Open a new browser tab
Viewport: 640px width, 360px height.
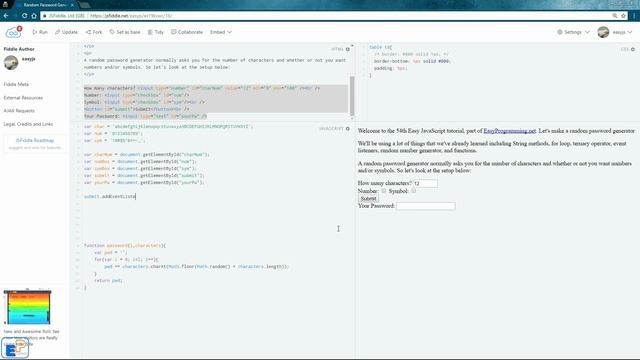(84, 5)
